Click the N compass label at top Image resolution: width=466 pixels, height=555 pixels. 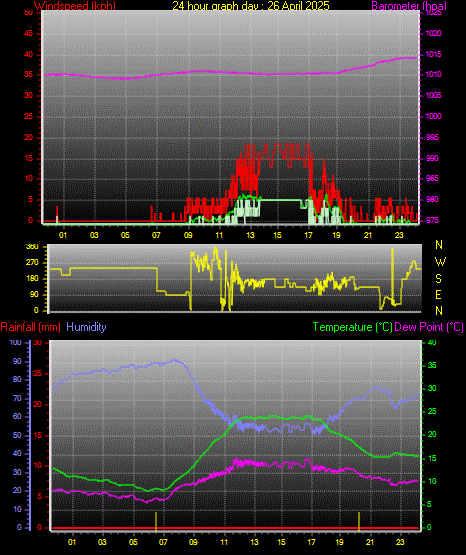[x=439, y=245]
